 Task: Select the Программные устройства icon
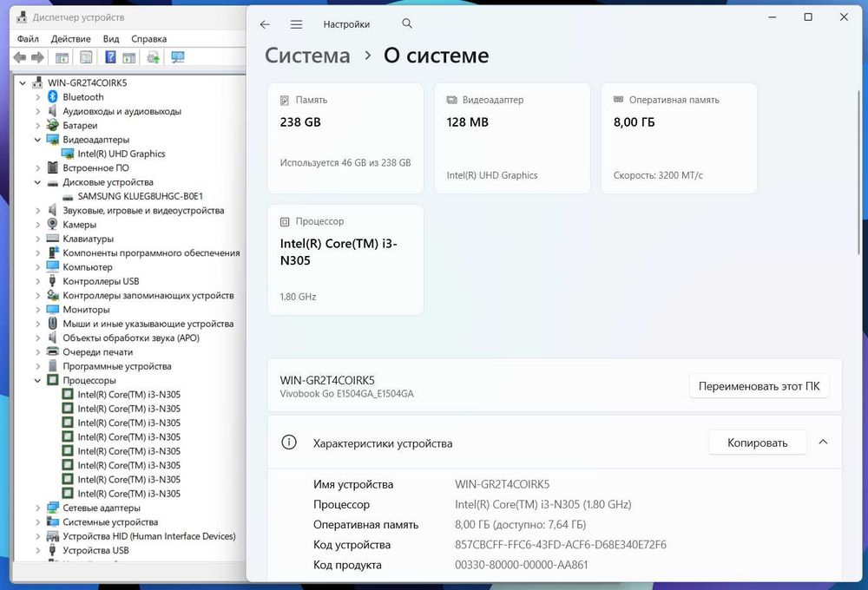coord(53,366)
